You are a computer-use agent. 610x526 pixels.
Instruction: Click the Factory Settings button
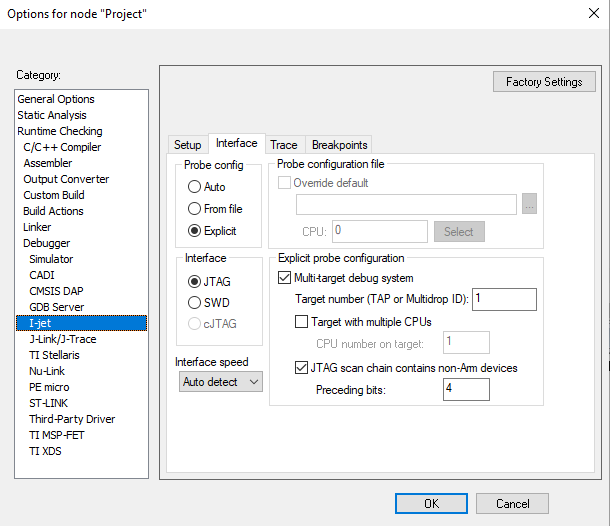[x=544, y=82]
